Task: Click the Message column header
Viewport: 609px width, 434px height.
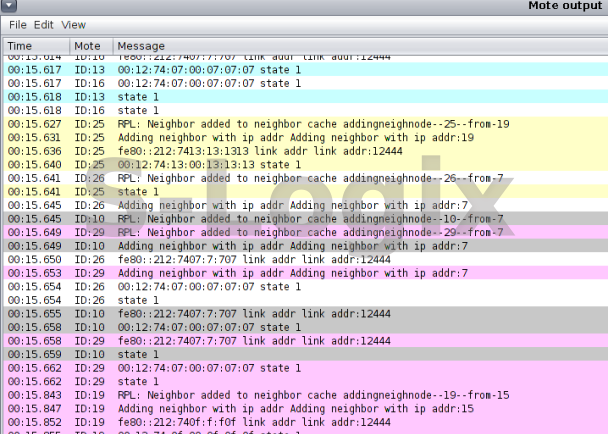Action: (x=360, y=46)
